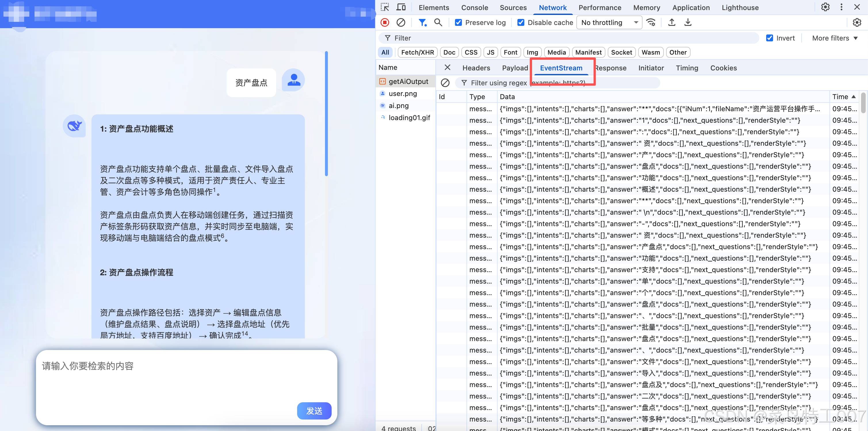Click the 发送 send button
Image resolution: width=868 pixels, height=431 pixels.
314,411
